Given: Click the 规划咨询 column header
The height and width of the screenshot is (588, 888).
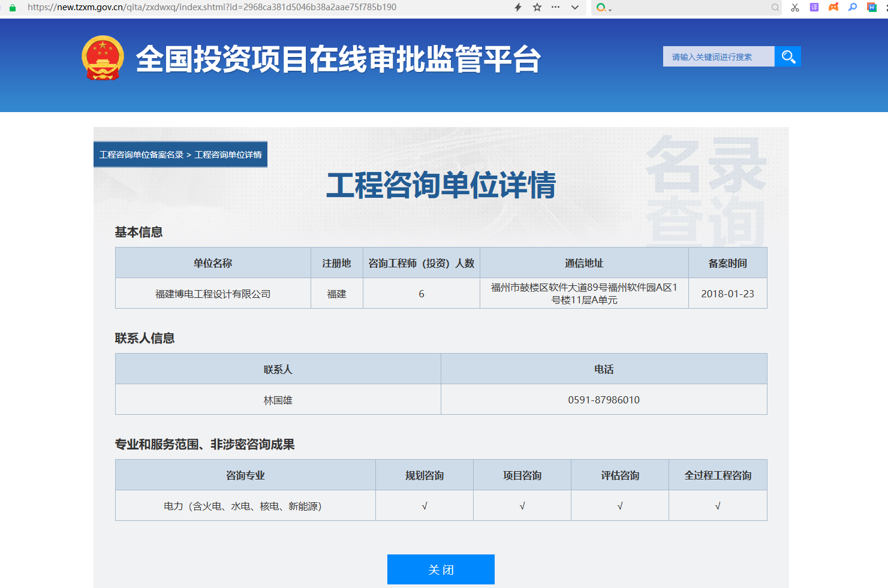Looking at the screenshot, I should pos(425,475).
